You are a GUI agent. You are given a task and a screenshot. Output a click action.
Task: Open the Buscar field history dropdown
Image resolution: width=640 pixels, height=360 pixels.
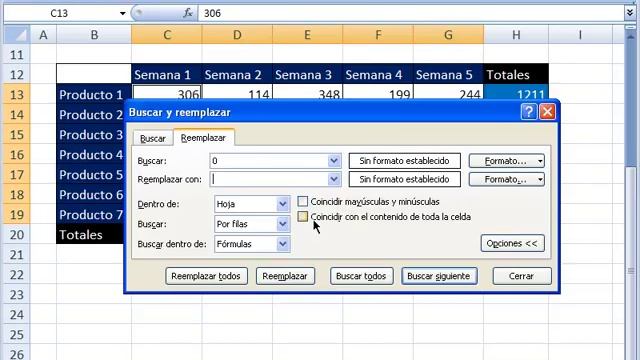[x=334, y=161]
